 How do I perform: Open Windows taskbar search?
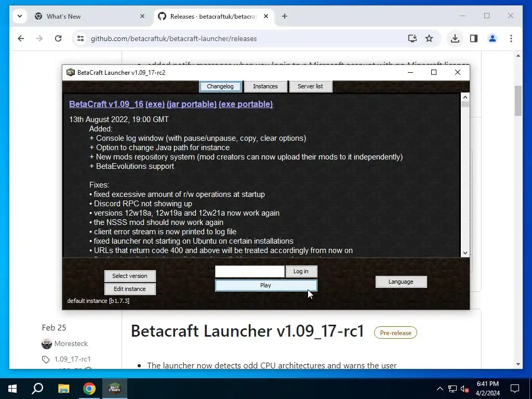37,389
